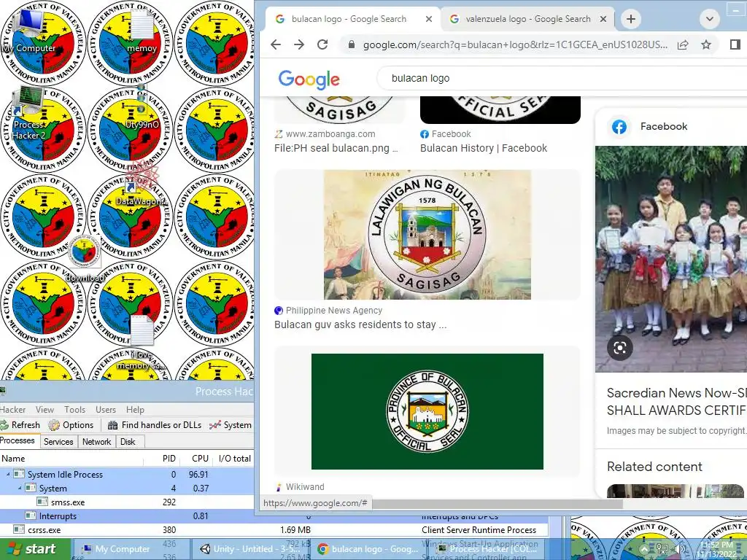Click the students photo in preview panel
747x560 pixels.
tap(671, 259)
